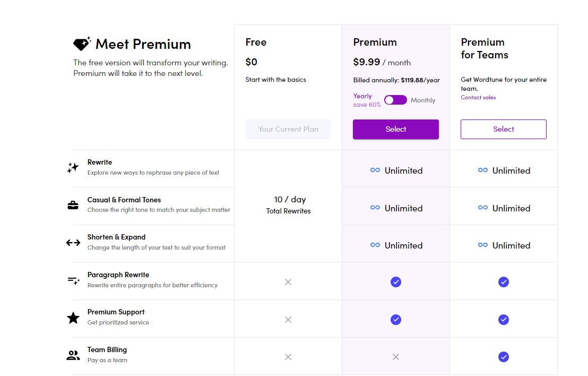The image size is (588, 376).
Task: Click the Premium diamond icon
Action: coord(82,44)
